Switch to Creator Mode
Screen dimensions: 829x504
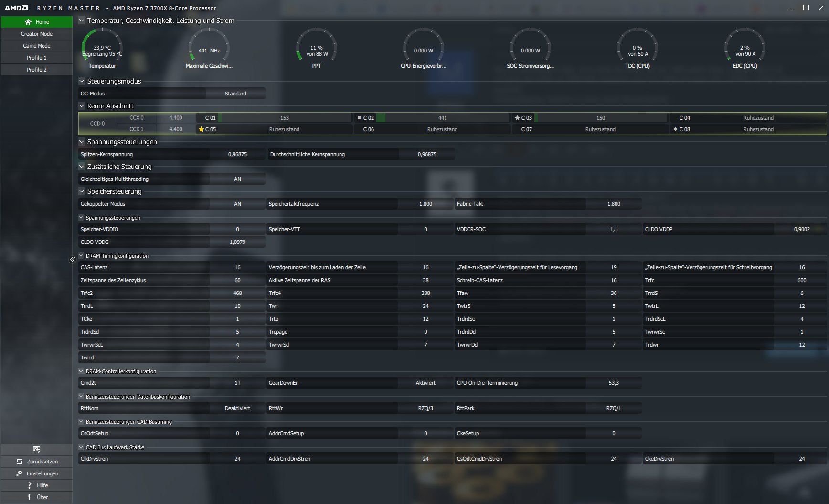pos(37,34)
